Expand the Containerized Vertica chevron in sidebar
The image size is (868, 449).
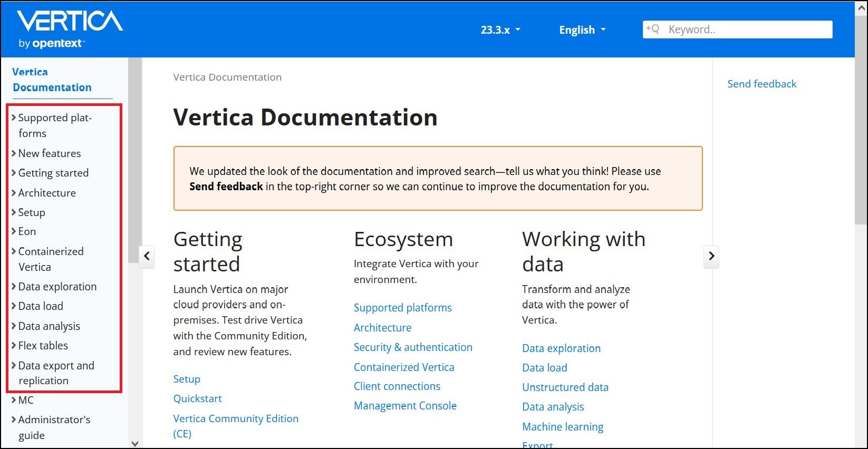pos(14,251)
